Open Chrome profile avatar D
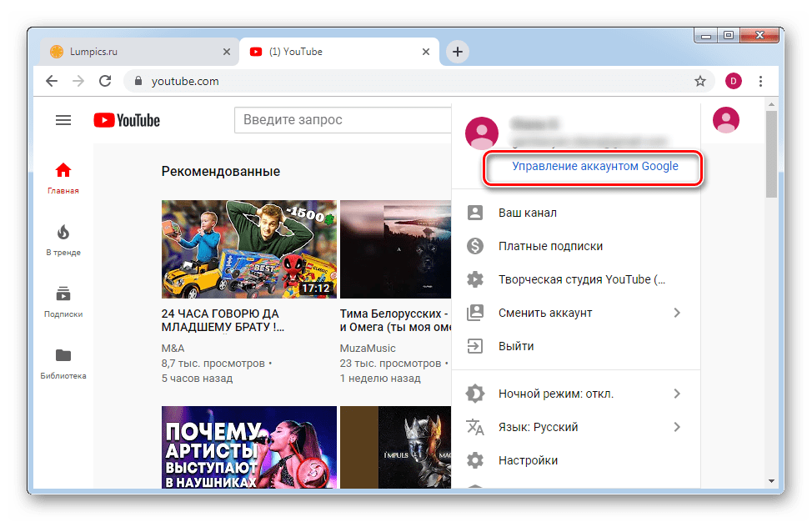 pyautogui.click(x=734, y=81)
